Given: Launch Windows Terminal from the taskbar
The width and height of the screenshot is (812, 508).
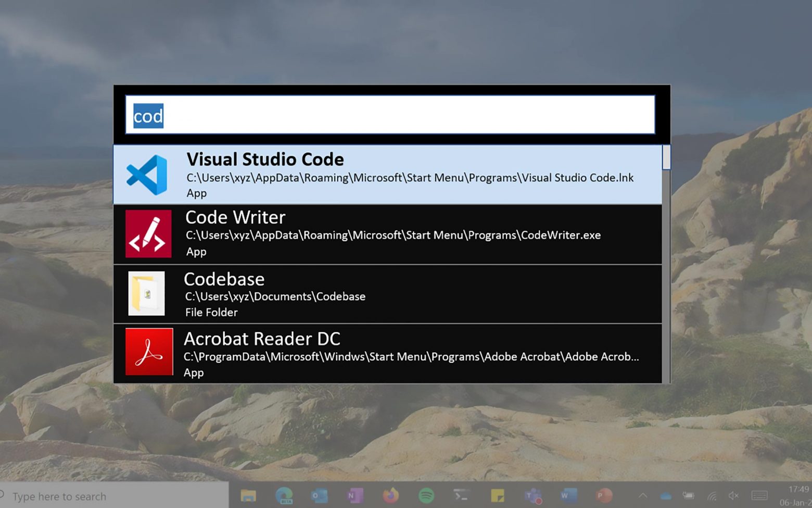Looking at the screenshot, I should click(x=461, y=495).
